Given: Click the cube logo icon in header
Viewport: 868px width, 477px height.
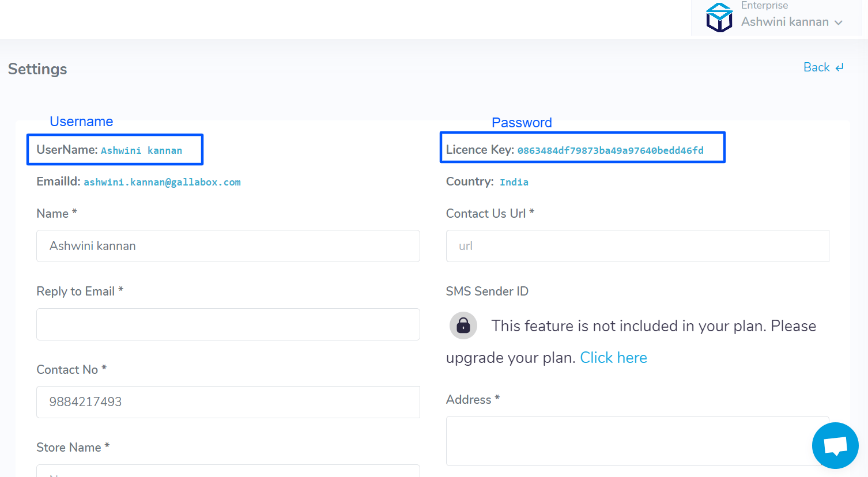Looking at the screenshot, I should pyautogui.click(x=719, y=17).
